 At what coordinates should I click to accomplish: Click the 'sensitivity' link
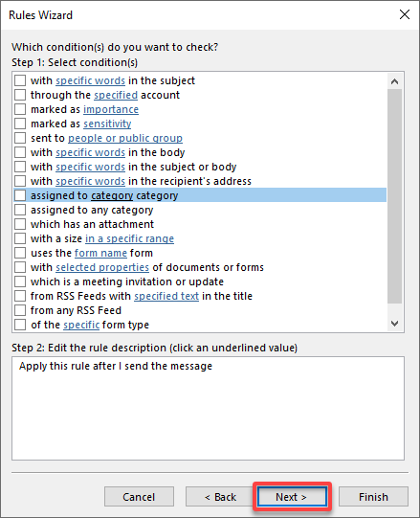pos(107,124)
